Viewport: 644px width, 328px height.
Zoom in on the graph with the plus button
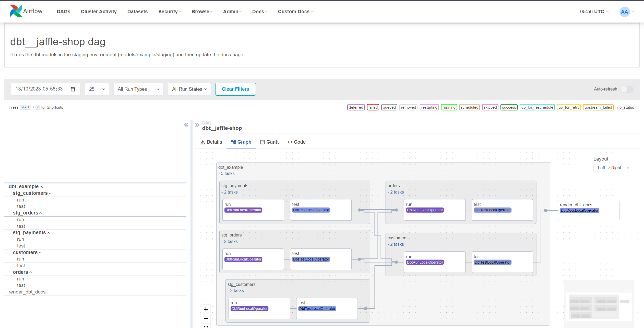tap(206, 309)
